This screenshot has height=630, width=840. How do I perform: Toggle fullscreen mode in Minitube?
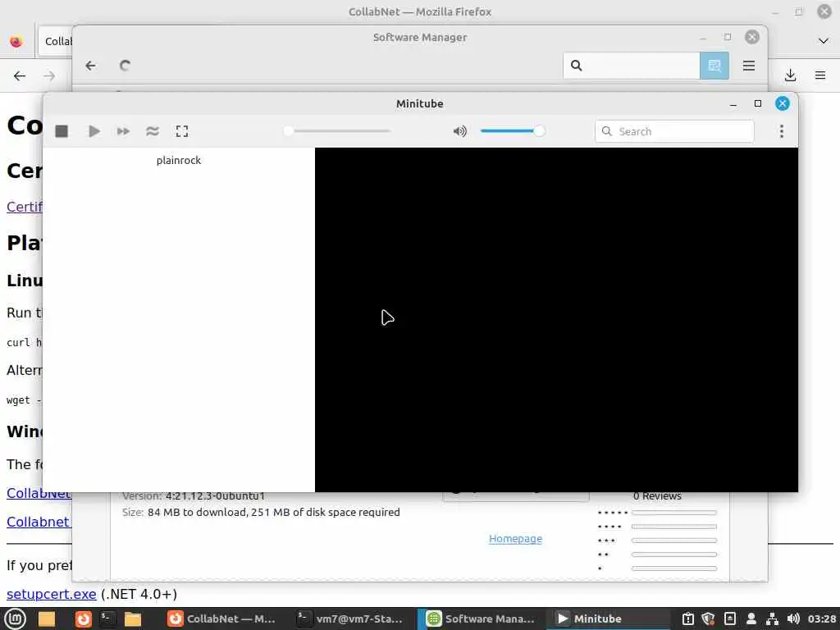[x=182, y=131]
